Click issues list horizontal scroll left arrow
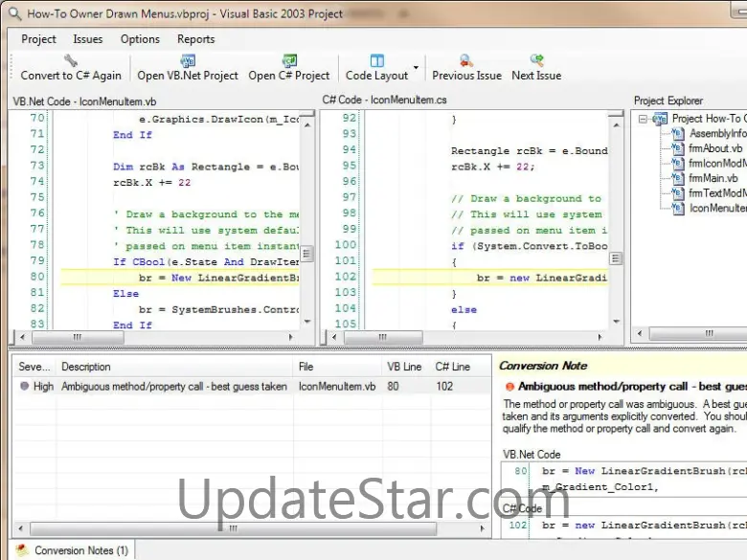747x560 pixels. click(x=20, y=528)
